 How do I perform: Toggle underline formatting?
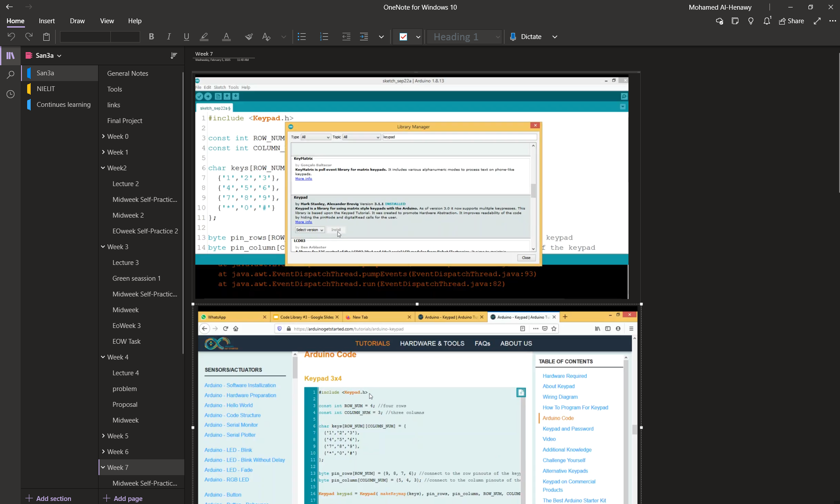pyautogui.click(x=187, y=37)
